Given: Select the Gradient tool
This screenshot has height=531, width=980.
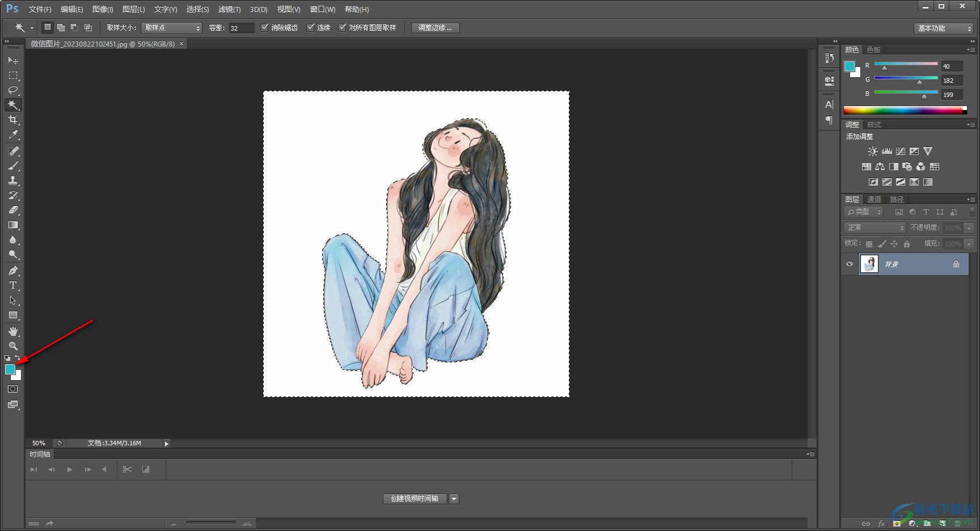Looking at the screenshot, I should pyautogui.click(x=13, y=225).
